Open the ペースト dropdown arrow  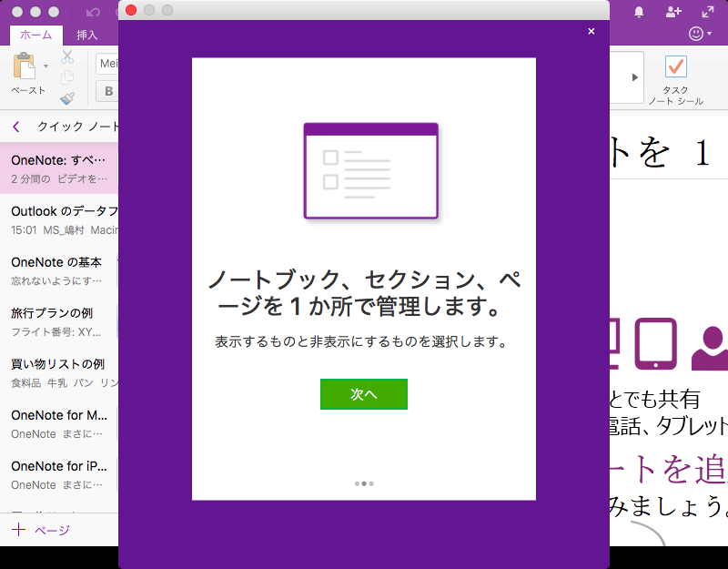pyautogui.click(x=46, y=66)
